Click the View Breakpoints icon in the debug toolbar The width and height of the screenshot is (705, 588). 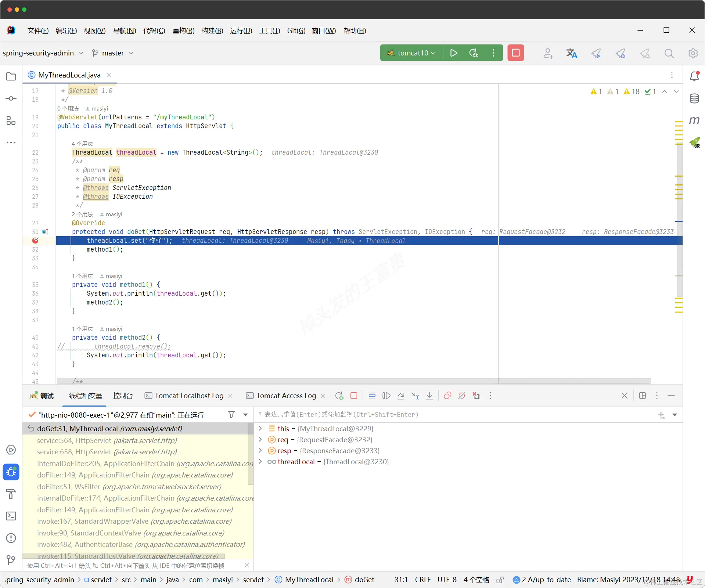coord(447,396)
